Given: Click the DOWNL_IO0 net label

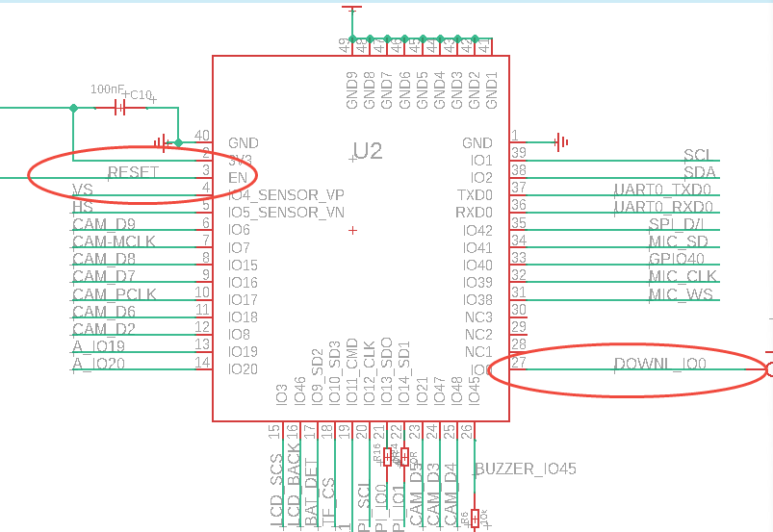Looking at the screenshot, I should [660, 364].
